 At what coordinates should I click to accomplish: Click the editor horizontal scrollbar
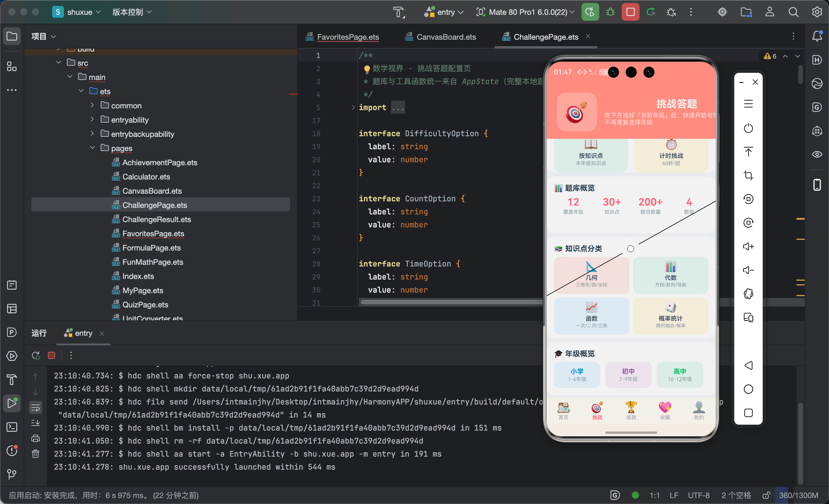coord(451,302)
